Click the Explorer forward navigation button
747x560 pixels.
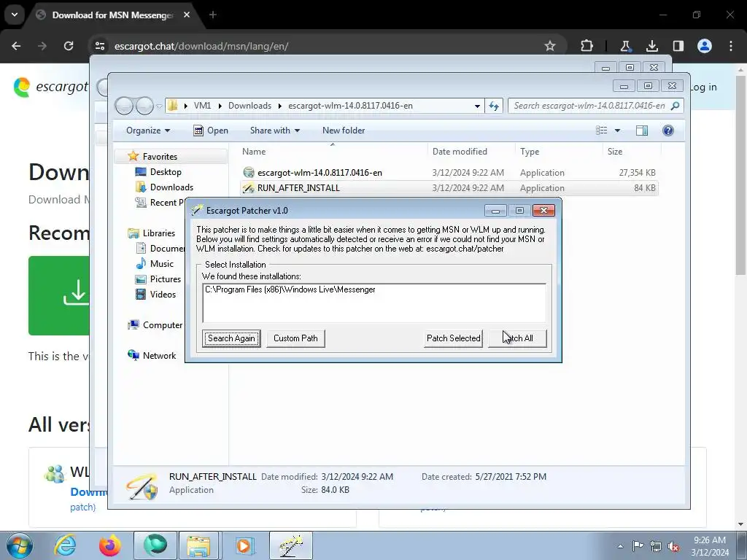tap(144, 106)
